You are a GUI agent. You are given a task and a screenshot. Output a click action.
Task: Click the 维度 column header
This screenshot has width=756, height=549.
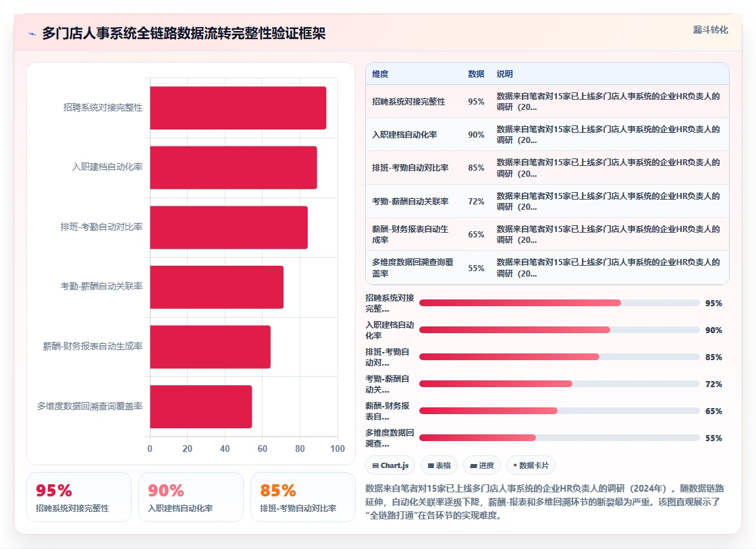(380, 74)
